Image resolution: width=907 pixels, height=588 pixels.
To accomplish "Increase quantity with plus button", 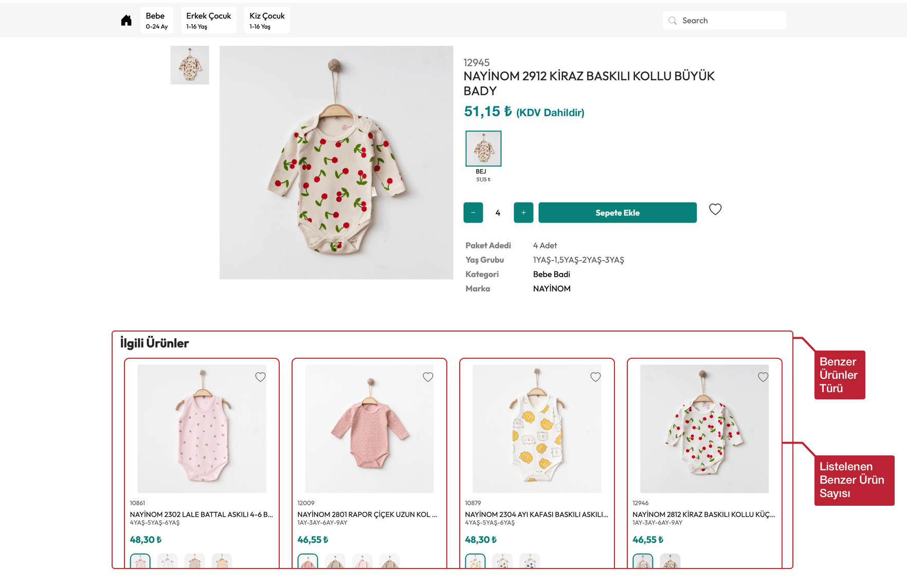I will [523, 213].
